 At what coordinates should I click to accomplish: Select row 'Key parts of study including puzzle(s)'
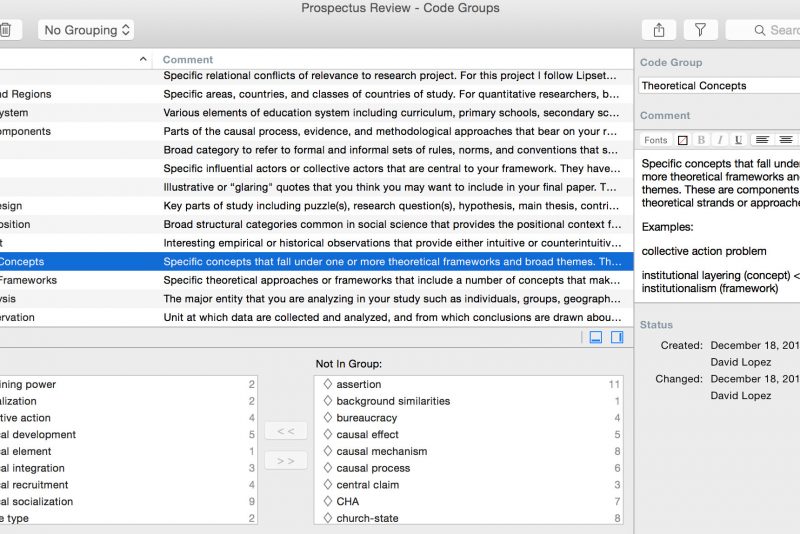point(316,206)
